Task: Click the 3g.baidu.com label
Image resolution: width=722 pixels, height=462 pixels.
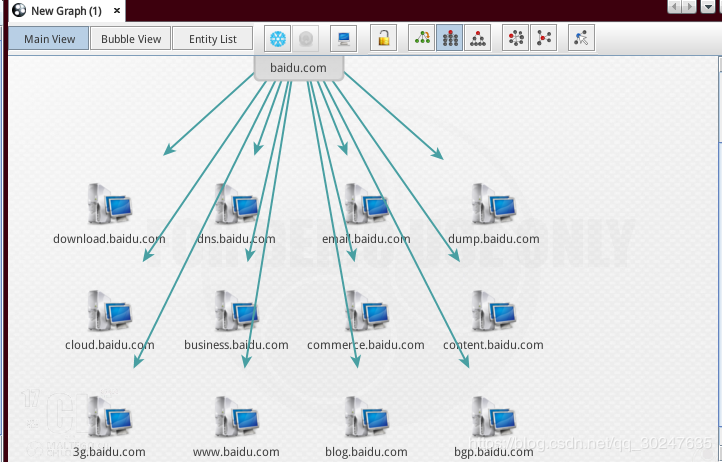Action: (109, 452)
